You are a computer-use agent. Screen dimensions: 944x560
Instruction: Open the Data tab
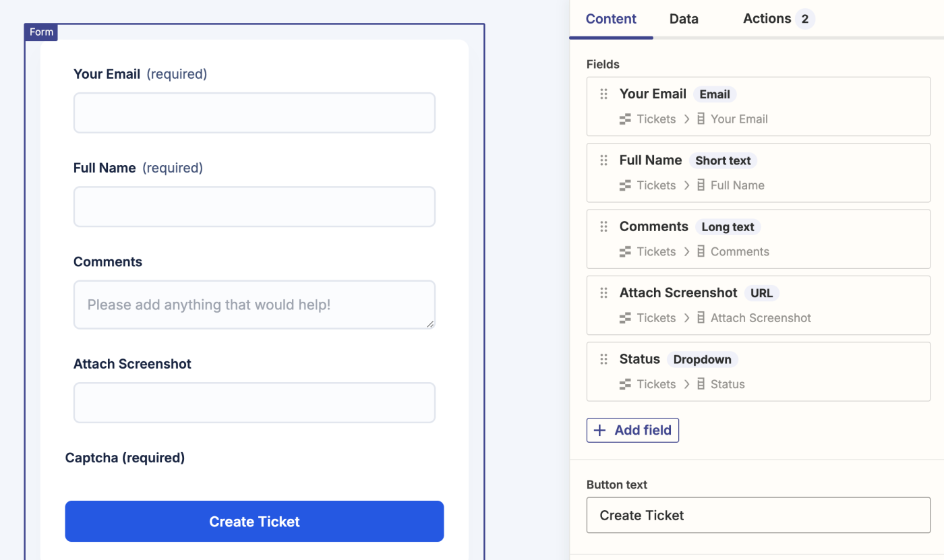pyautogui.click(x=684, y=19)
